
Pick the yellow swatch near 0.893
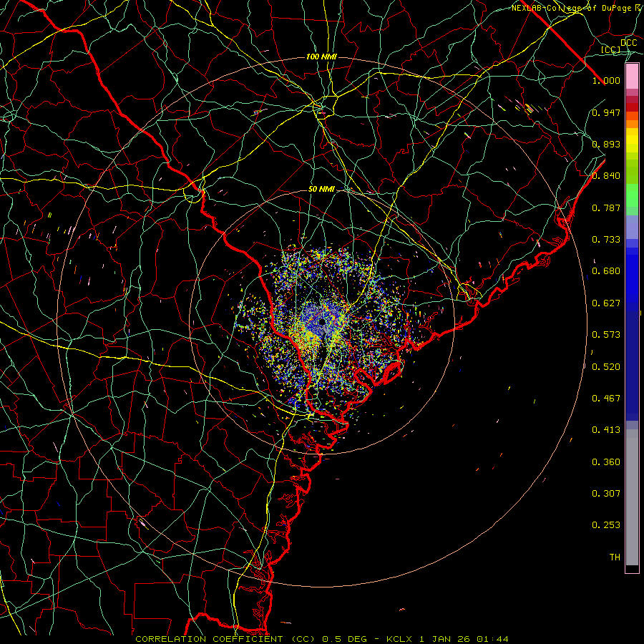(632, 141)
